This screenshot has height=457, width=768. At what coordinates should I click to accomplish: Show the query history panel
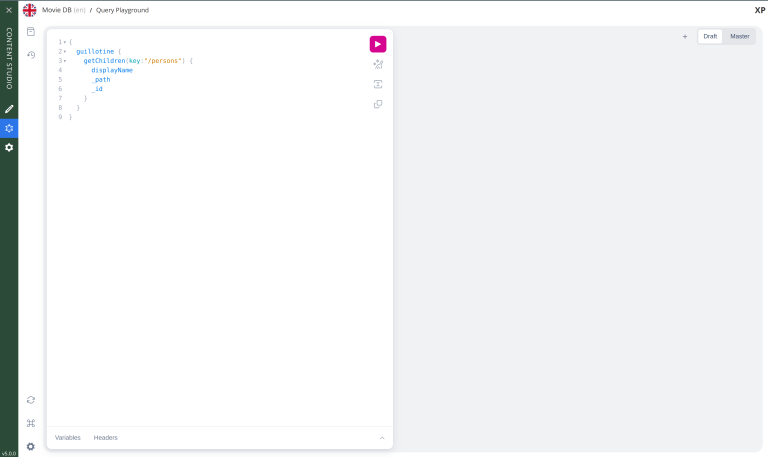pos(31,55)
